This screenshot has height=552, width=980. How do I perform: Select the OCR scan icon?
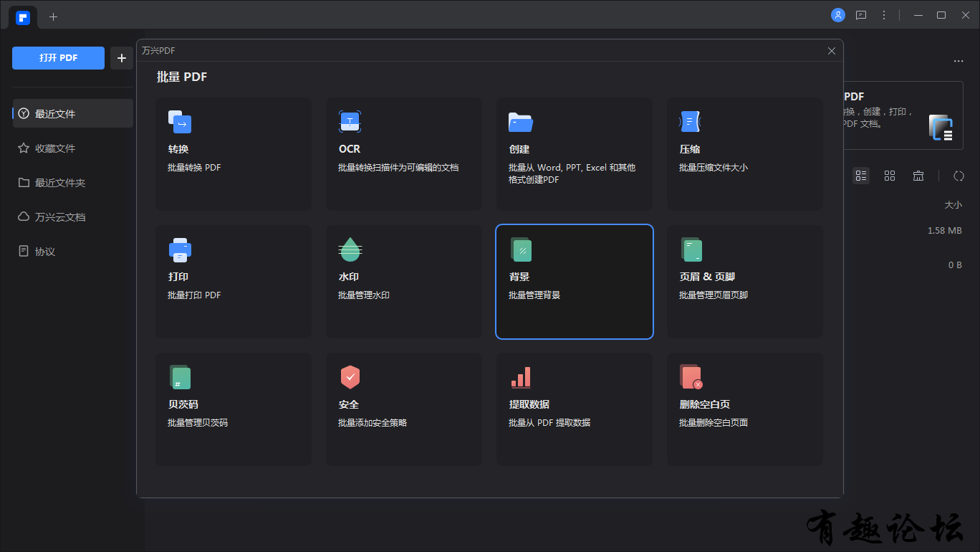click(350, 122)
